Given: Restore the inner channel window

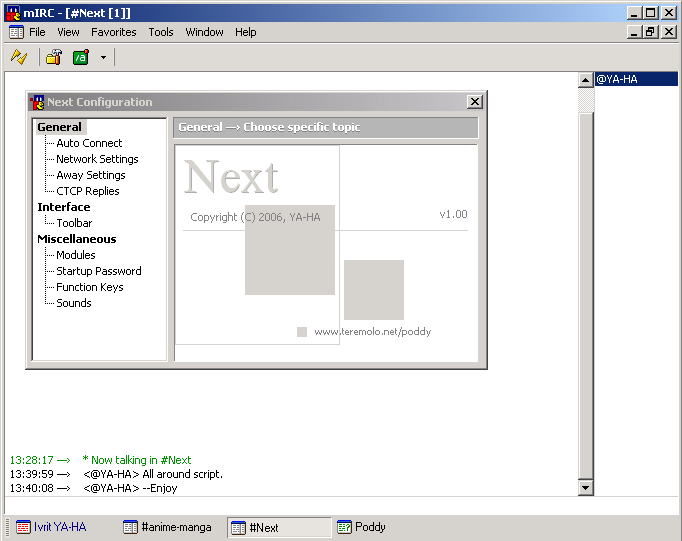Looking at the screenshot, I should coord(651,32).
